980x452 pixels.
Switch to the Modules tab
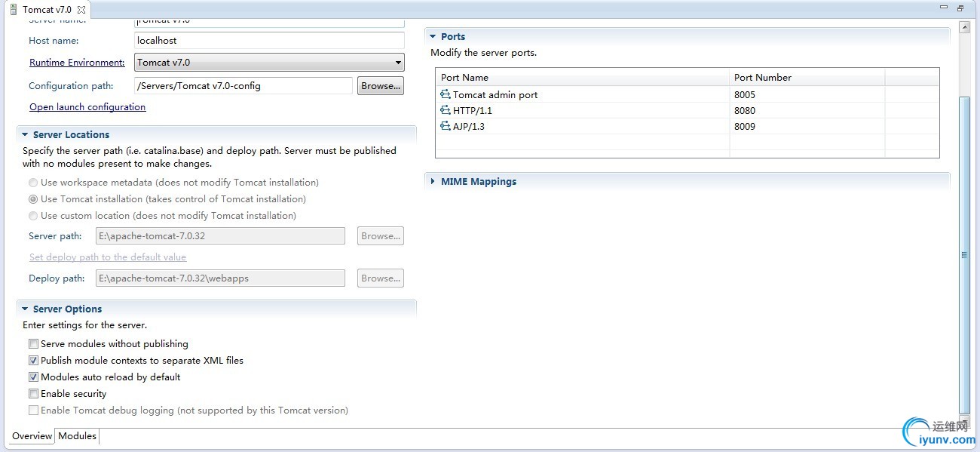click(x=77, y=436)
